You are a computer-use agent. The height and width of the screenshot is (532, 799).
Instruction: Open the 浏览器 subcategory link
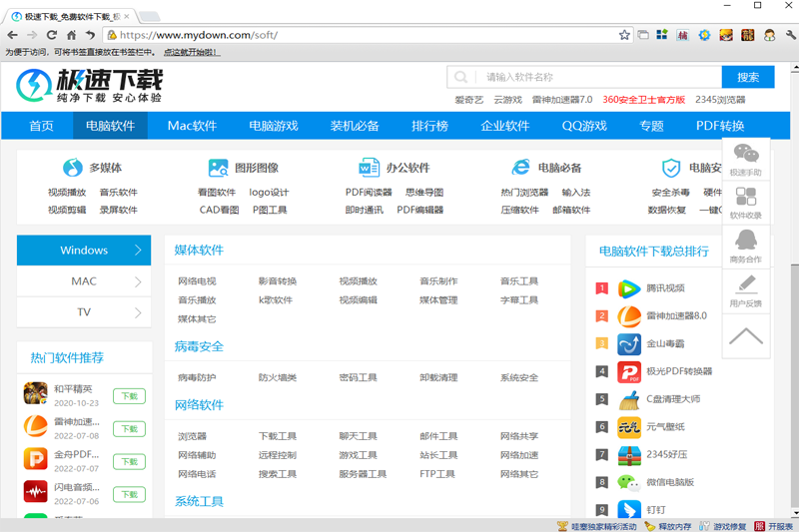tap(192, 436)
